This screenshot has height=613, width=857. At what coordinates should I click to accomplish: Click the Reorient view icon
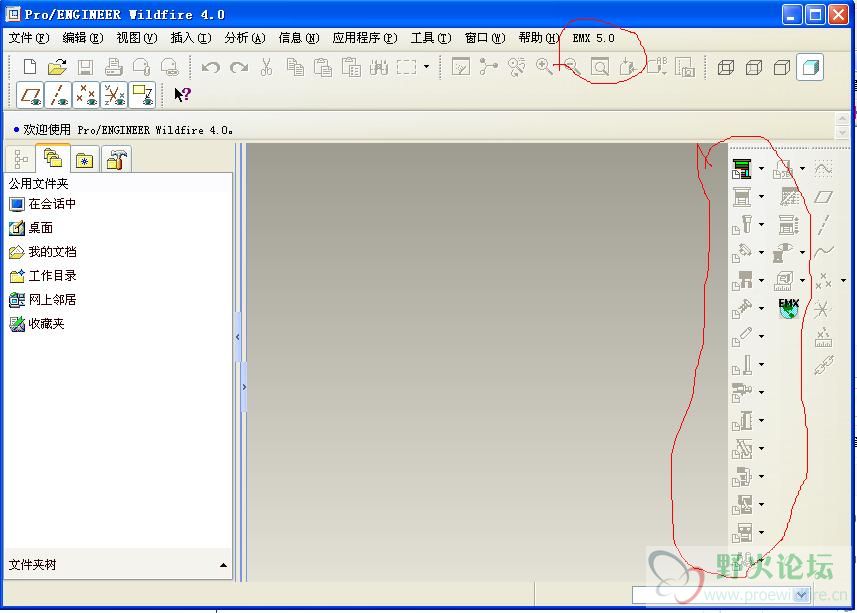(627, 67)
